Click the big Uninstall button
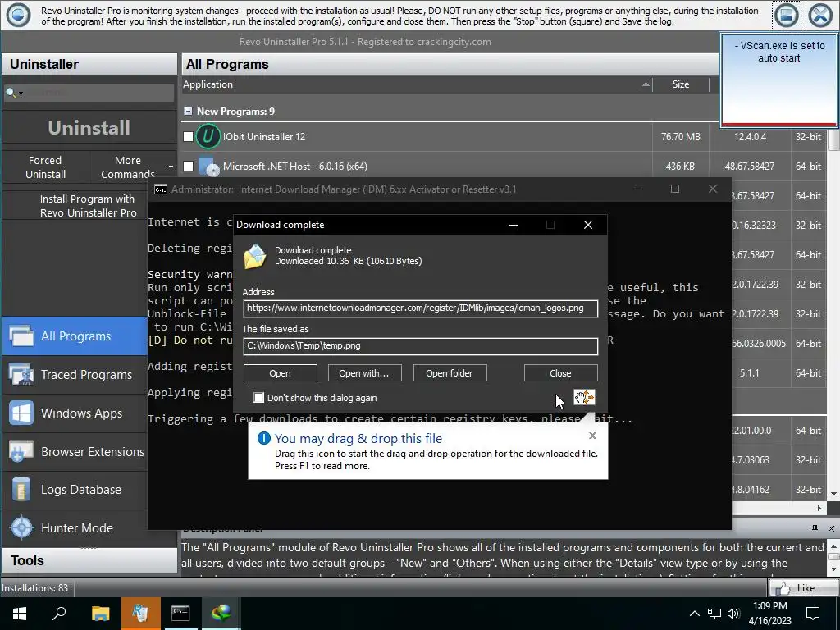Viewport: 840px width, 630px height. [x=89, y=127]
